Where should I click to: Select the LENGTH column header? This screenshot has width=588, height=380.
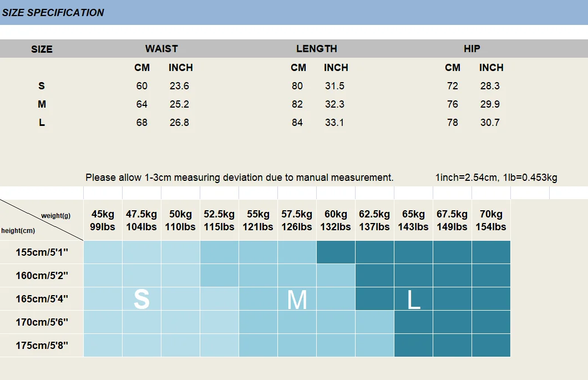pos(317,49)
